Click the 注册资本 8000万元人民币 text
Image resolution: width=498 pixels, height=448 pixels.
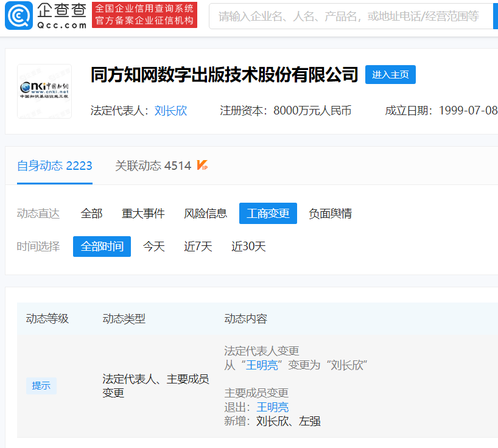286,111
